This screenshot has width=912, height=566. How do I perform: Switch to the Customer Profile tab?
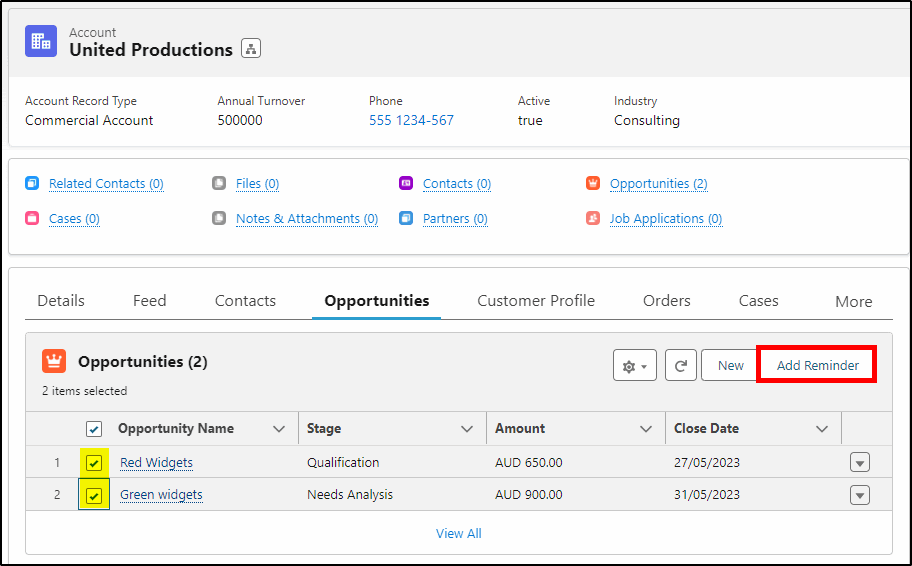(x=536, y=301)
